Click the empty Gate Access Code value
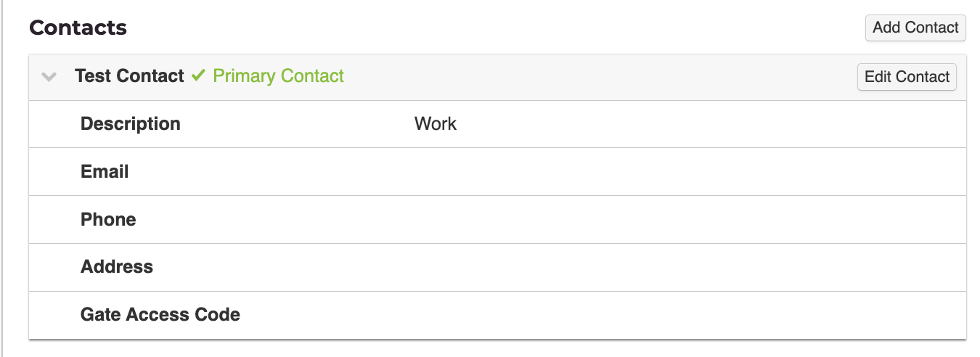Screen dimensions: 980x357 click(581, 315)
